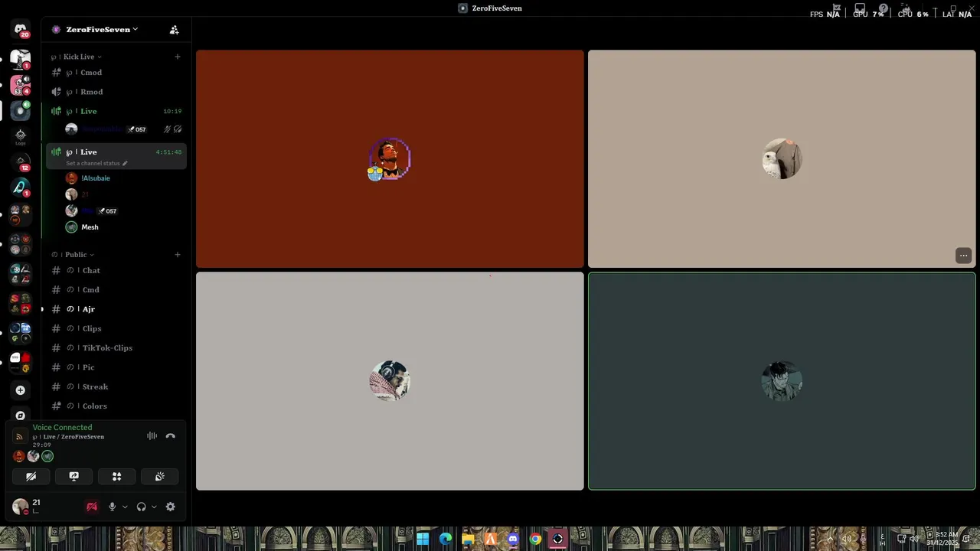Open discover servers compass icon
Image resolution: width=980 pixels, height=551 pixels.
pyautogui.click(x=21, y=416)
